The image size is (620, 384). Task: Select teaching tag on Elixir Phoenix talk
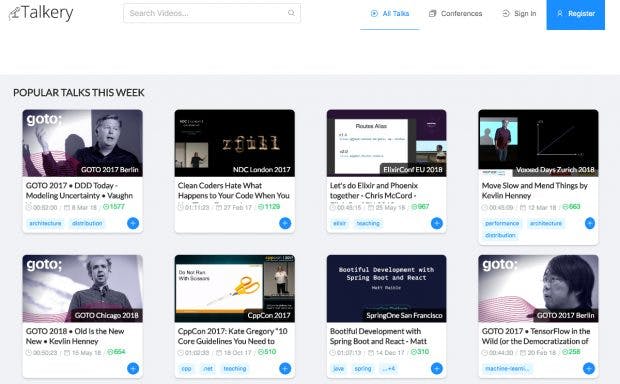368,223
